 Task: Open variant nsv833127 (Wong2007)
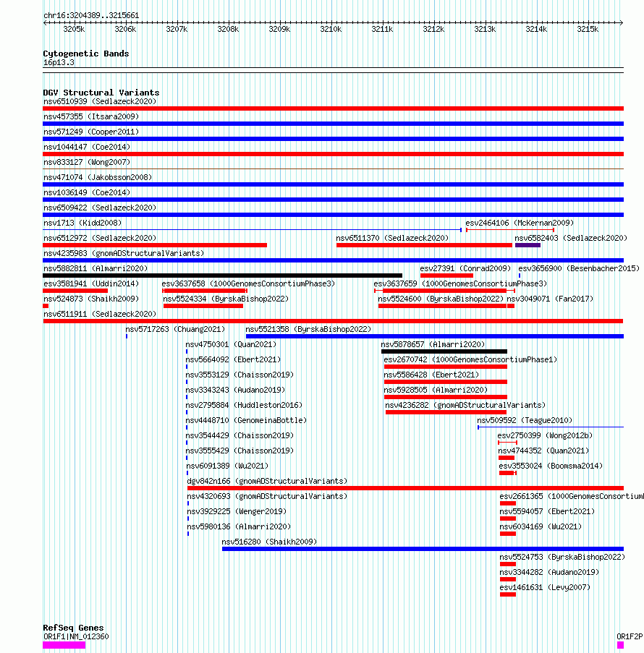[87, 163]
